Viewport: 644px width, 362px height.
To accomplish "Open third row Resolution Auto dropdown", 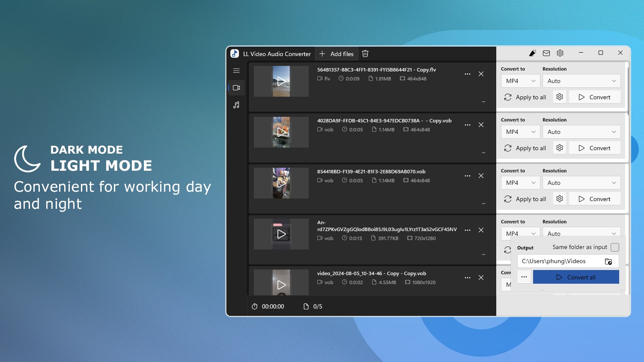I will 581,183.
